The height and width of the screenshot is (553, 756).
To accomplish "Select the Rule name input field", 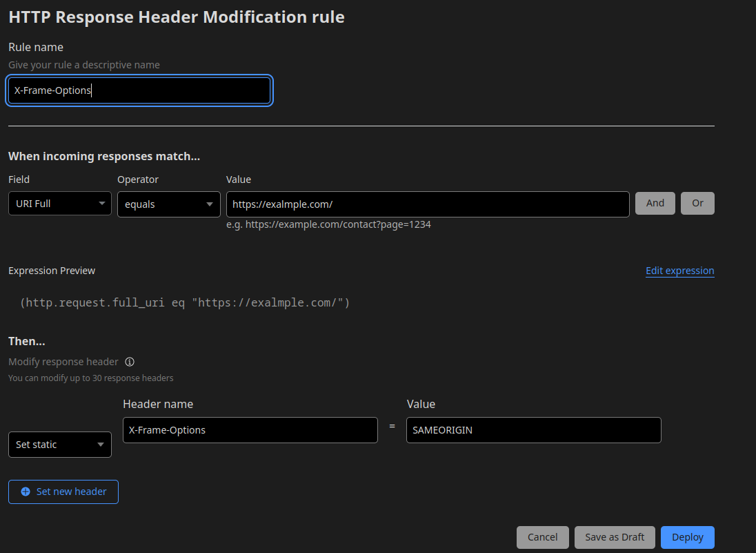I will 139,90.
